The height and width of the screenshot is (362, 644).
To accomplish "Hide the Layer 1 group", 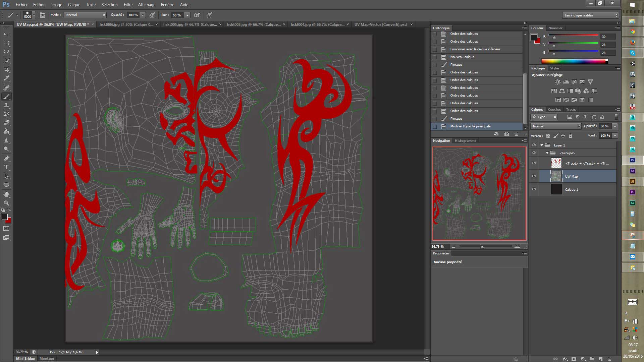I will (534, 145).
